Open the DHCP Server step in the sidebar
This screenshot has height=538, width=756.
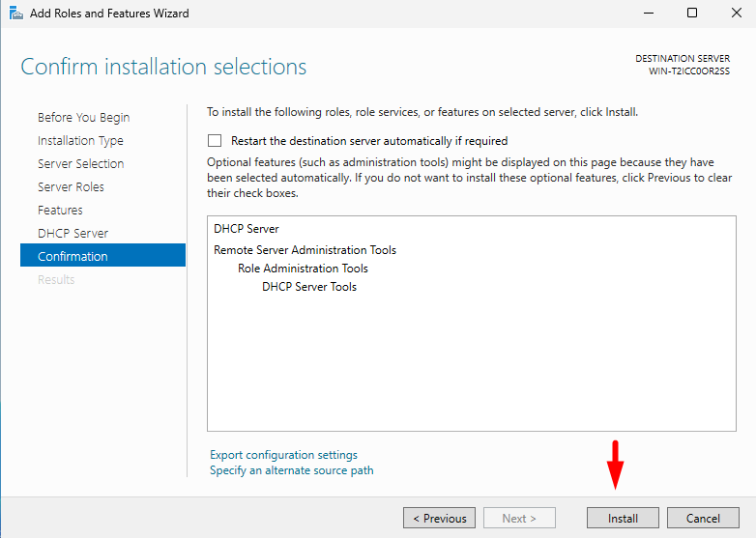tap(73, 233)
